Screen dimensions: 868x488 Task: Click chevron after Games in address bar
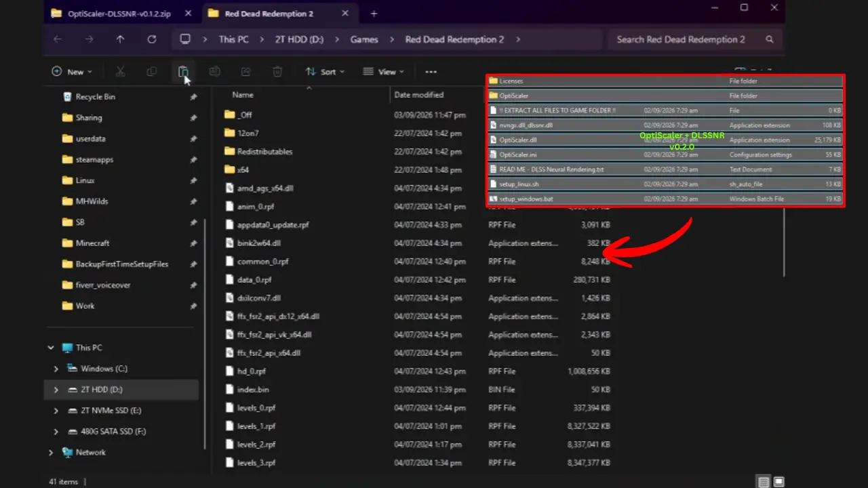pyautogui.click(x=392, y=39)
